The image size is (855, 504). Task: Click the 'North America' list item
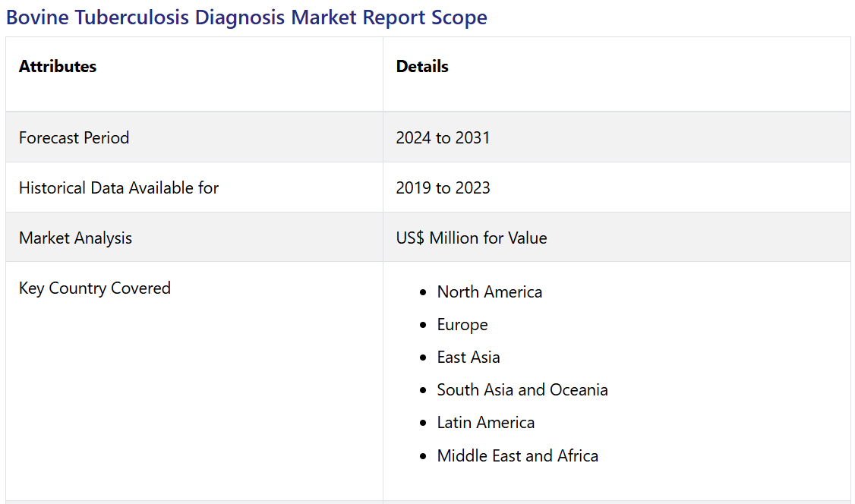(490, 292)
